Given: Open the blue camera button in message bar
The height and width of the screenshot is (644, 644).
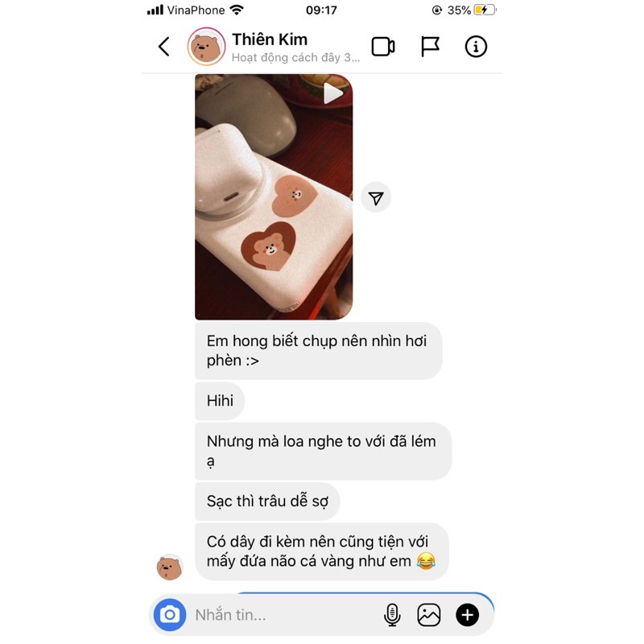Looking at the screenshot, I should point(170,615).
